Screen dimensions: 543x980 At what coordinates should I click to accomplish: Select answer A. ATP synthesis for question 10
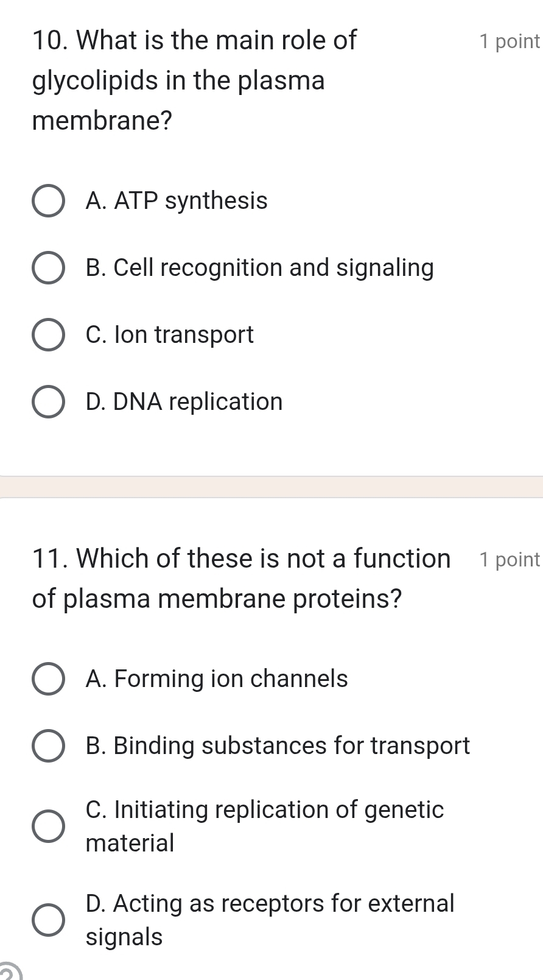tap(47, 201)
